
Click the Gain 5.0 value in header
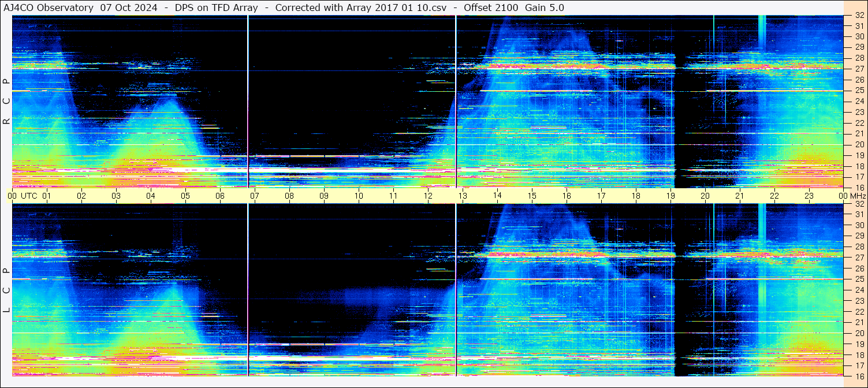click(x=545, y=8)
